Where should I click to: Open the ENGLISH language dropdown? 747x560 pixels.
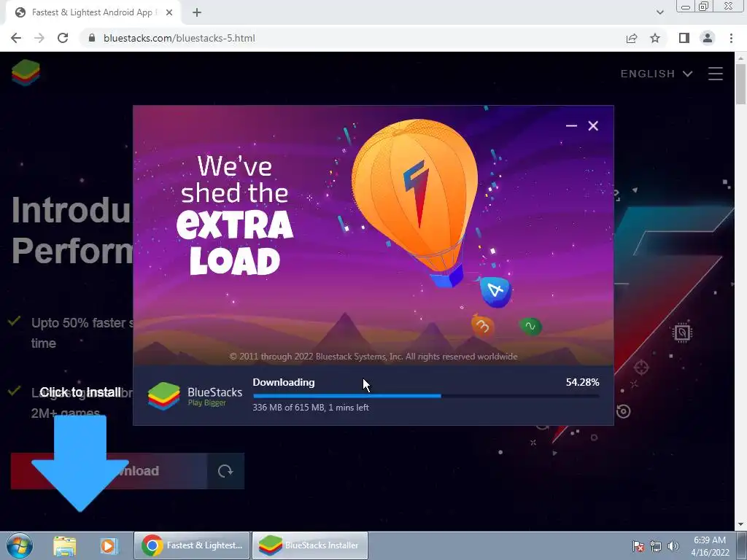tap(656, 74)
